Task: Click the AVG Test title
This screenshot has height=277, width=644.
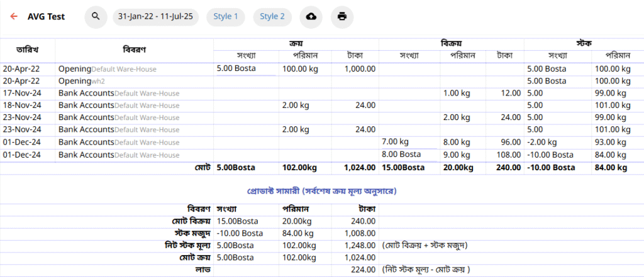Action: (46, 17)
